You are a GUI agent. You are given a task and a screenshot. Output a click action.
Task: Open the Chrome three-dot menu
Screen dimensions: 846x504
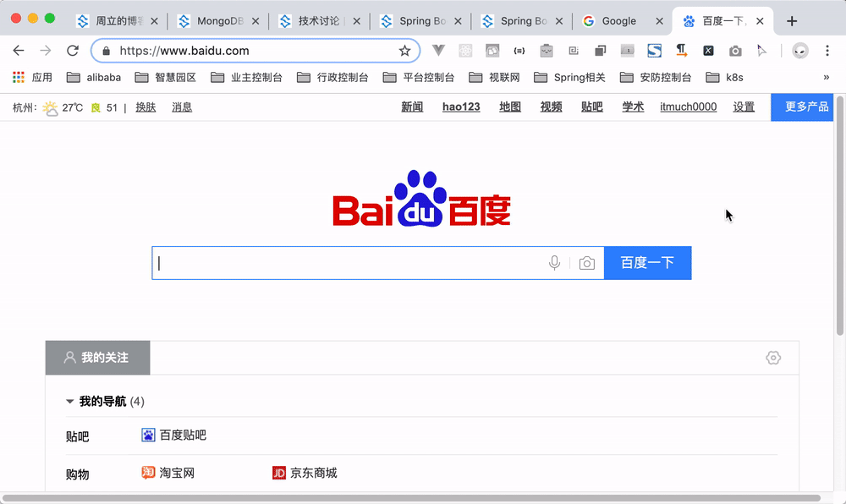pyautogui.click(x=827, y=51)
